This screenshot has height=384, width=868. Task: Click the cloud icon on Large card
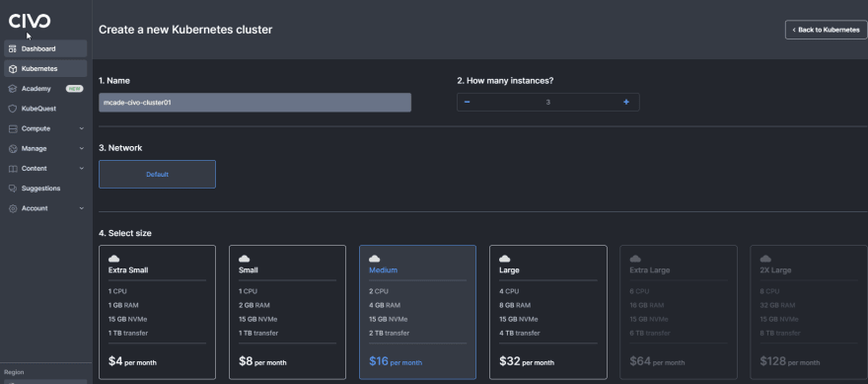click(505, 259)
